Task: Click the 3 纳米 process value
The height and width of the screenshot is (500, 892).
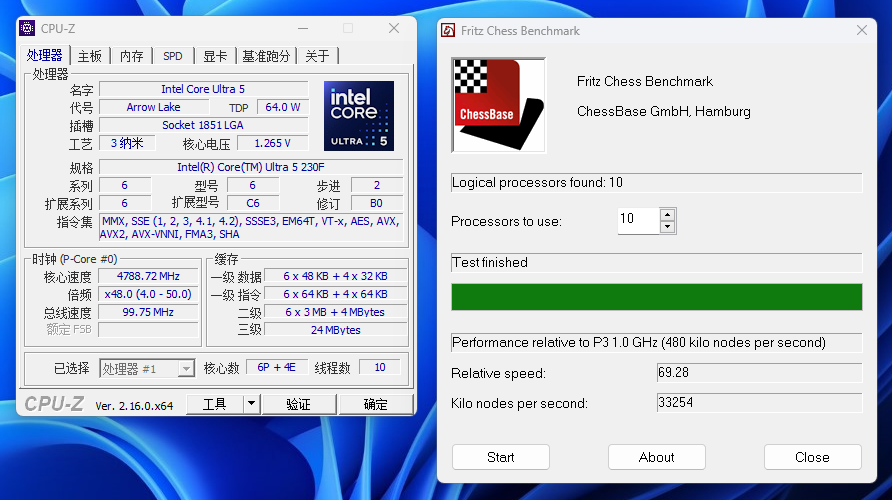Action: 127,143
